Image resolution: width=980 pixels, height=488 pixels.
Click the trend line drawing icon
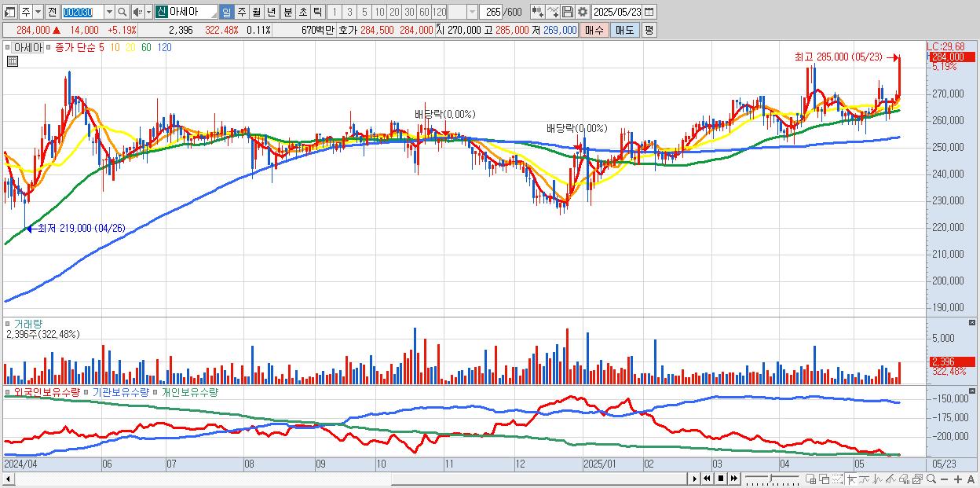click(x=865, y=479)
